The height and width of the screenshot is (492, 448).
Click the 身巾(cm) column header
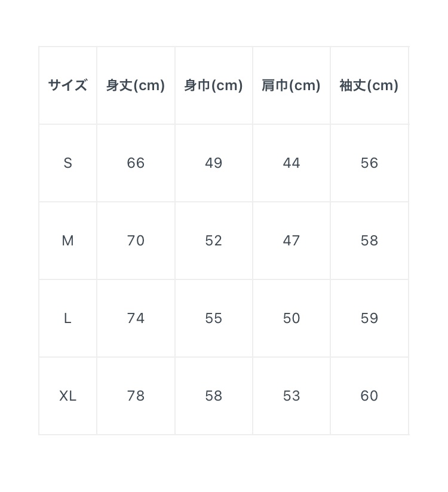(x=213, y=85)
